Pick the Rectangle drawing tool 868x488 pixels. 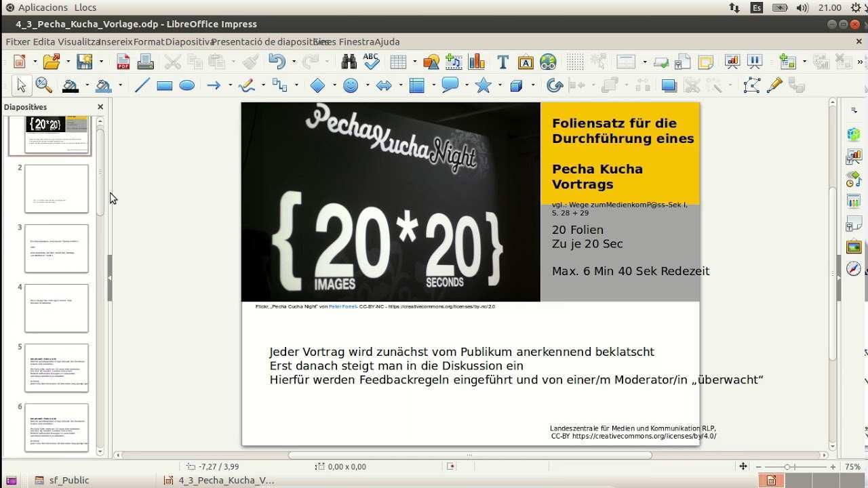point(164,86)
